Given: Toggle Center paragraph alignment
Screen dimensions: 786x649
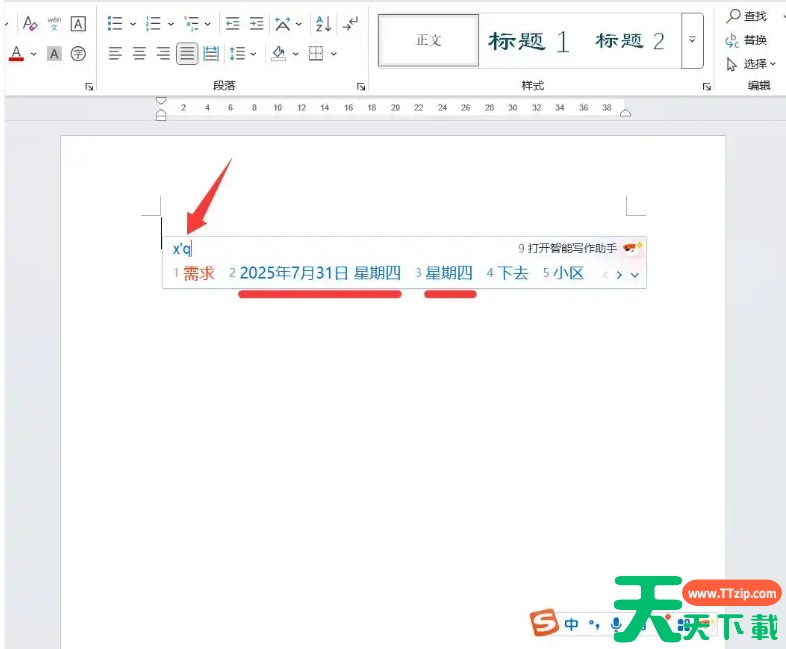Looking at the screenshot, I should (139, 54).
